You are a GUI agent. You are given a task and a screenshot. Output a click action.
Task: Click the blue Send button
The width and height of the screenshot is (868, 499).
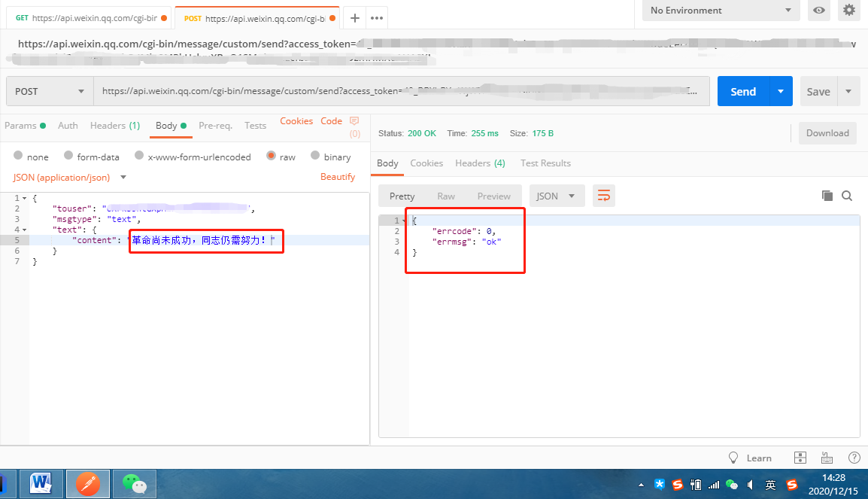[x=743, y=91]
